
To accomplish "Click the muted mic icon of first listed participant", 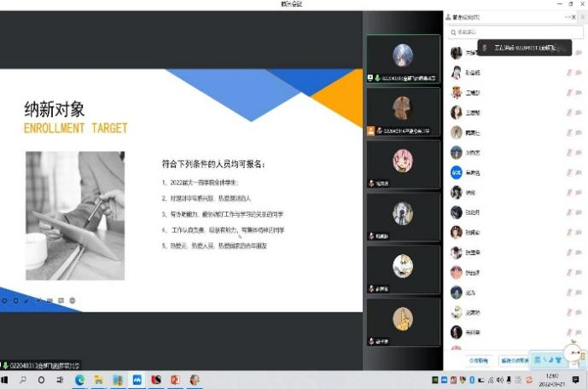I will pyautogui.click(x=568, y=53).
